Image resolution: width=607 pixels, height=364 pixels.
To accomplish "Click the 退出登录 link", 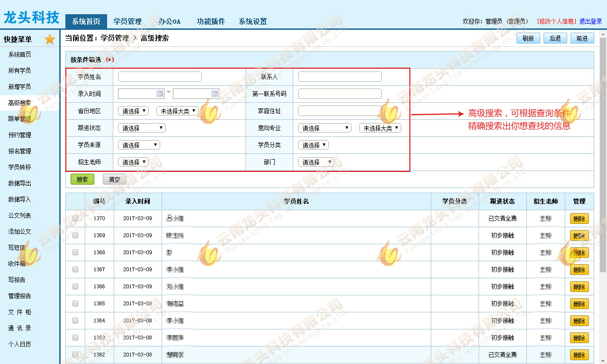I will pyautogui.click(x=590, y=21).
